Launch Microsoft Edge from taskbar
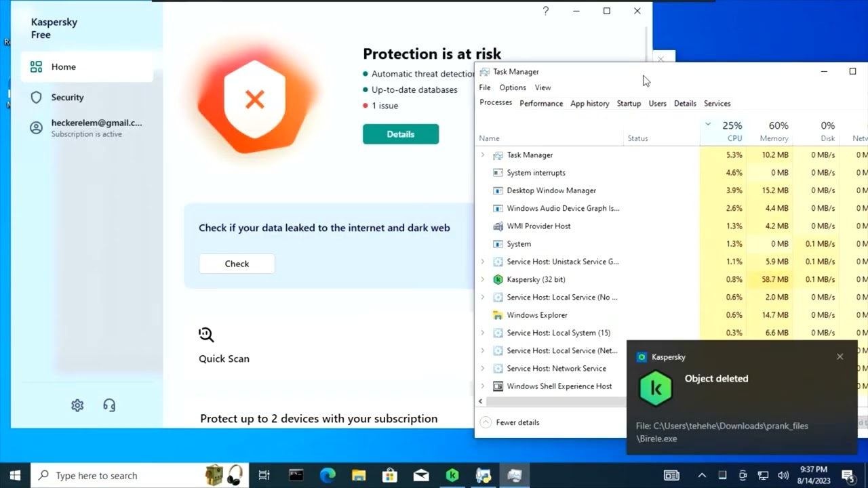Viewport: 868px width, 488px height. (x=328, y=475)
